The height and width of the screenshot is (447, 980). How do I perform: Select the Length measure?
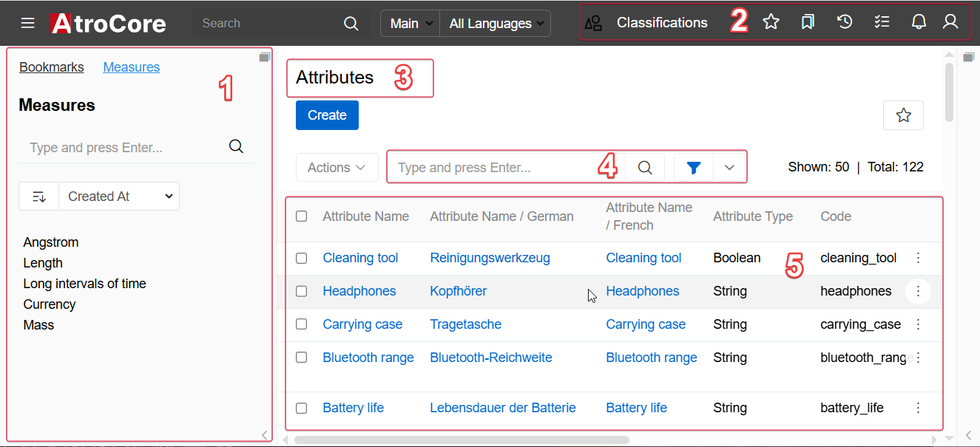43,263
